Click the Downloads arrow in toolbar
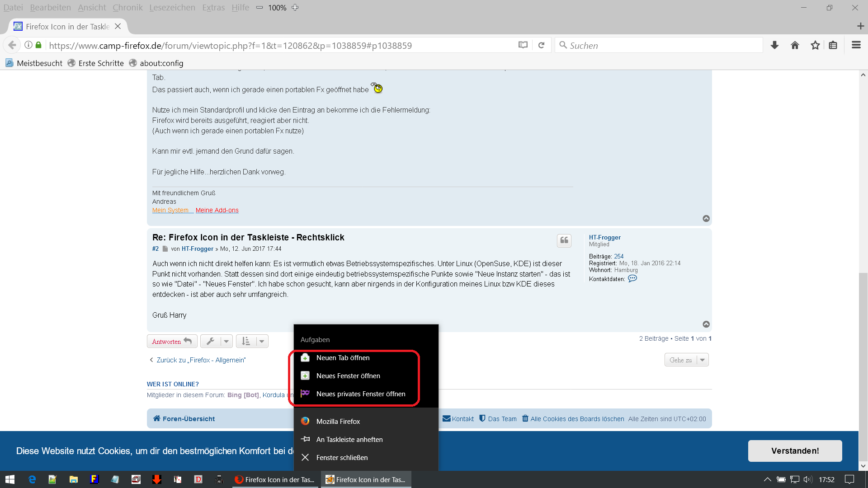 [774, 45]
